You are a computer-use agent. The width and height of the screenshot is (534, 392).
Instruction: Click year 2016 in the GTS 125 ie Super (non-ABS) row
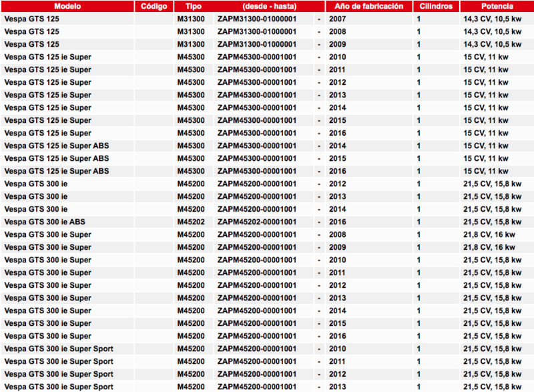tap(338, 133)
